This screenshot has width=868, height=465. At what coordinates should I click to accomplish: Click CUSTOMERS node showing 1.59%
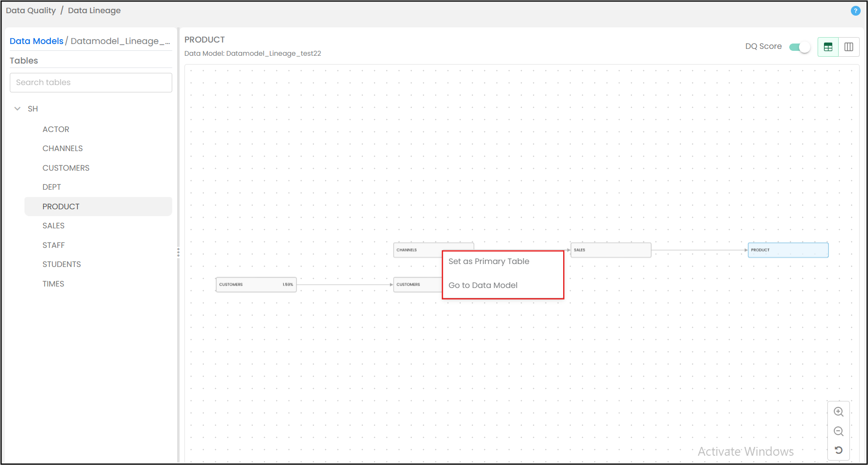(x=256, y=285)
